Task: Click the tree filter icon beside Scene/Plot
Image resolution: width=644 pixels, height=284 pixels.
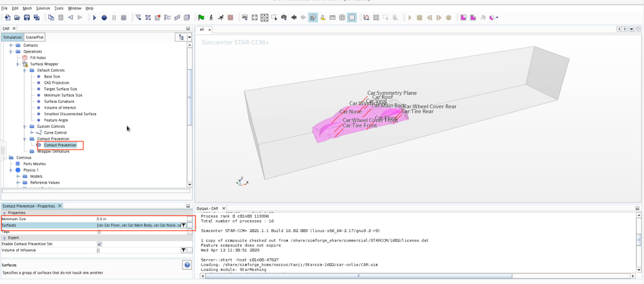Action: coord(180,38)
